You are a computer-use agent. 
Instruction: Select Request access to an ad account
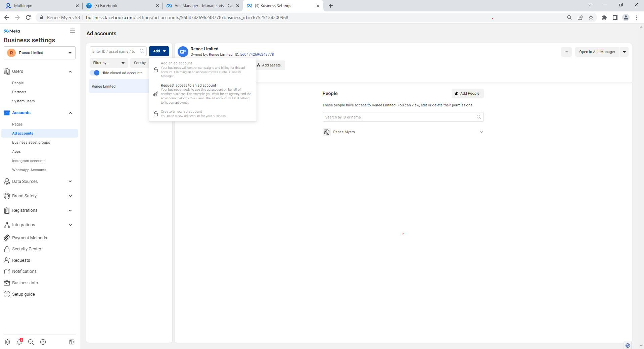click(x=202, y=94)
